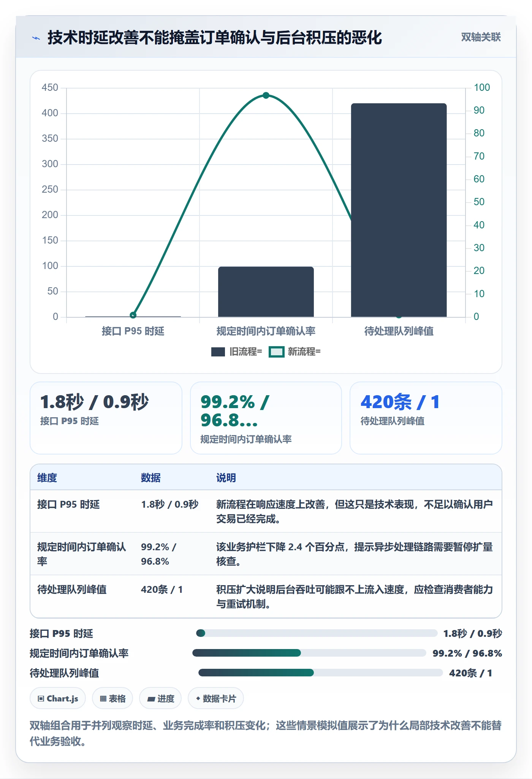
Task: Click the 规定时间内订单确认率 dark bar
Action: (266, 292)
